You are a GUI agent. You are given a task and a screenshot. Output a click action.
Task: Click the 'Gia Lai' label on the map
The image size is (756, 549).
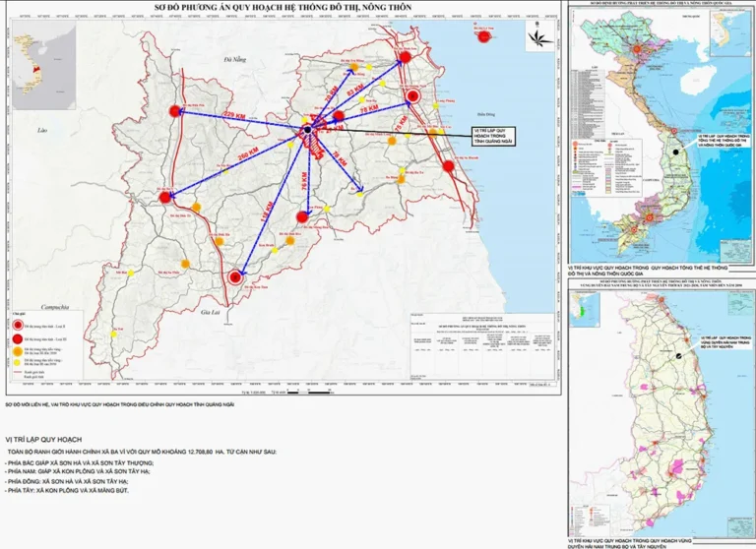(211, 312)
